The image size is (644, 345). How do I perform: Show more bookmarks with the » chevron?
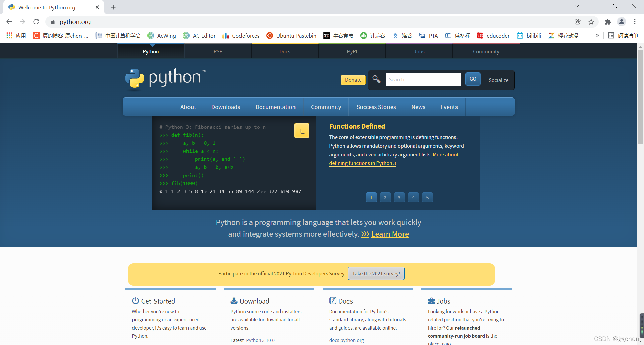[x=597, y=35]
